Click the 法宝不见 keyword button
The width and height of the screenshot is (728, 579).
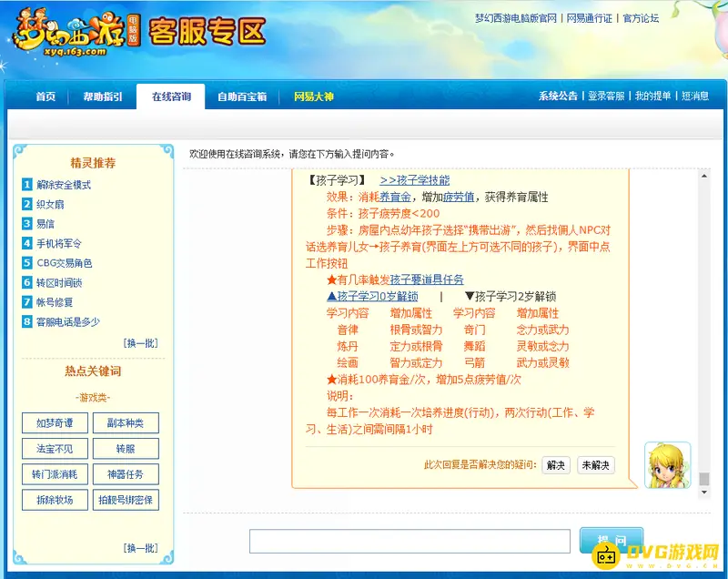55,449
